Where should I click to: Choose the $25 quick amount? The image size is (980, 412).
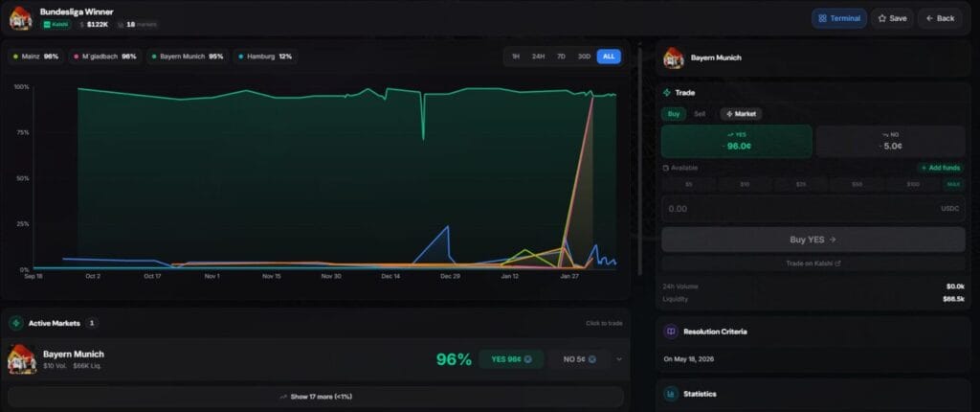pyautogui.click(x=801, y=184)
